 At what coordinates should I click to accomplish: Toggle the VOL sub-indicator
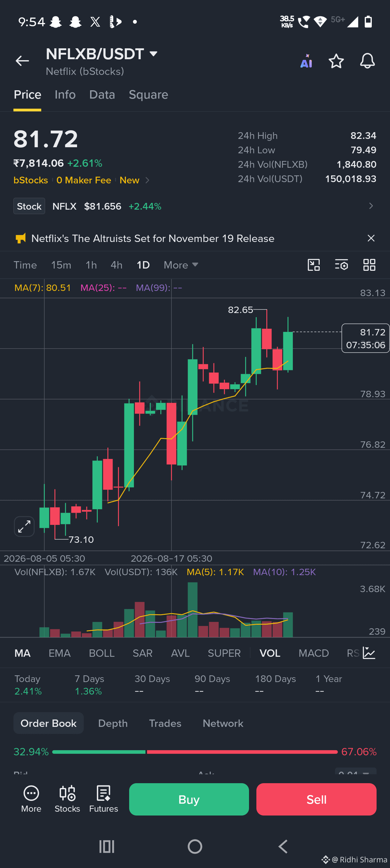click(x=270, y=653)
